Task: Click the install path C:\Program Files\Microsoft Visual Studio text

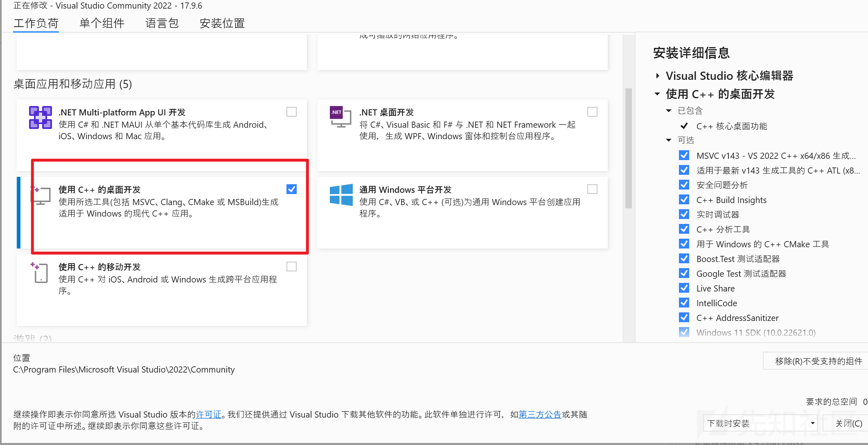Action: (x=124, y=370)
